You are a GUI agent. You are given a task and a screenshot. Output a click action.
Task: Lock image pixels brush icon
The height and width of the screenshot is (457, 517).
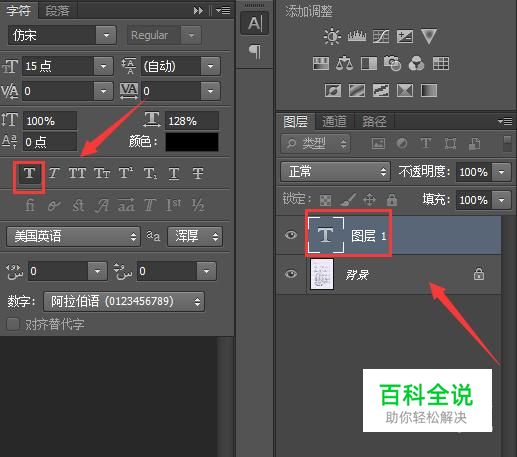point(348,200)
